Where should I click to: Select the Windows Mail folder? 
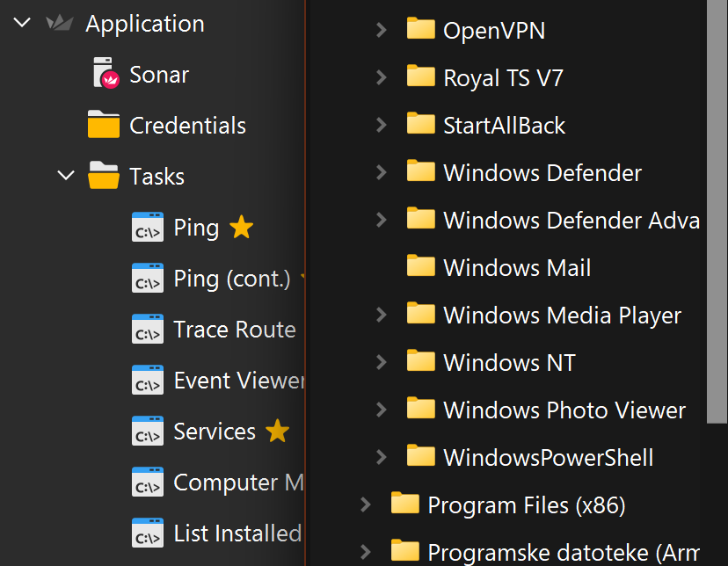517,267
